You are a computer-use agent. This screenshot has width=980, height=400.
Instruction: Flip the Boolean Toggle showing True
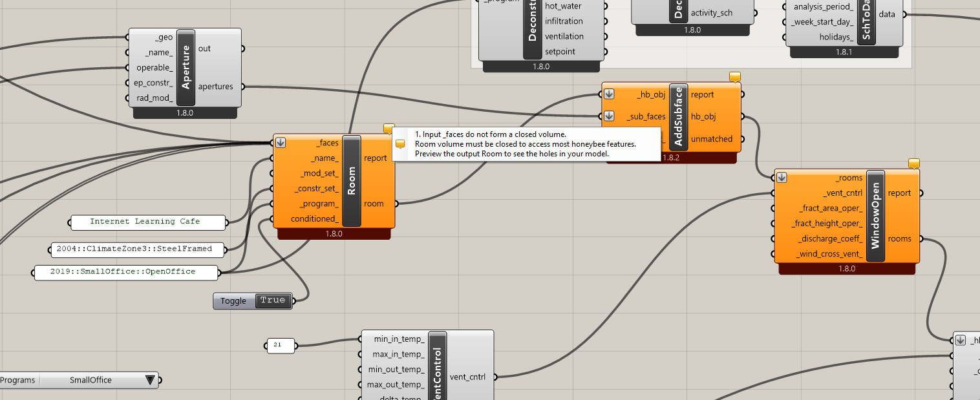[x=272, y=300]
